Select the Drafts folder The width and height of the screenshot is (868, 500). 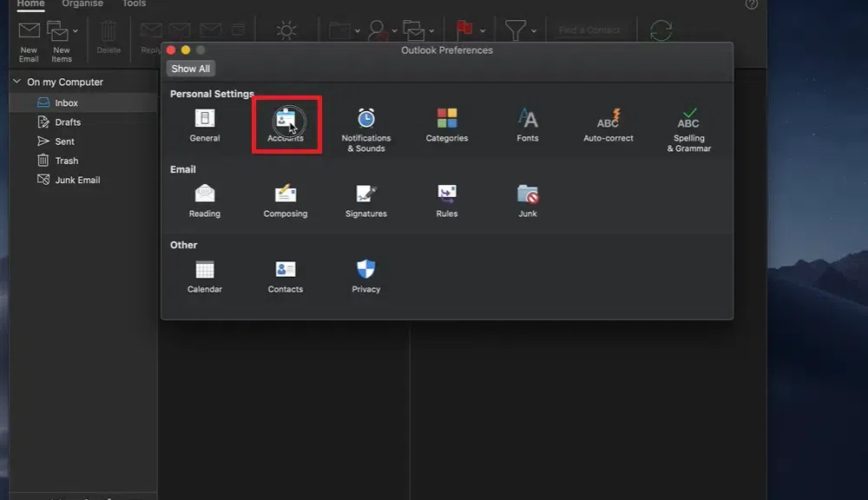click(83, 122)
